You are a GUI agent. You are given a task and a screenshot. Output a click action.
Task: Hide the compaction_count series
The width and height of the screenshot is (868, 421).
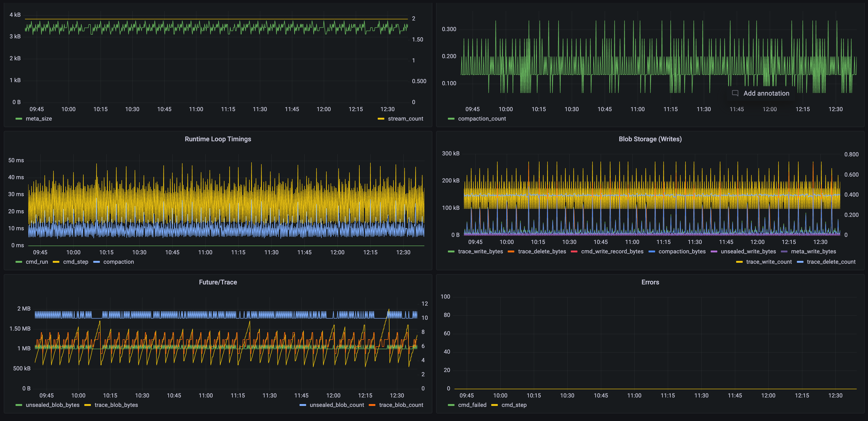click(482, 119)
